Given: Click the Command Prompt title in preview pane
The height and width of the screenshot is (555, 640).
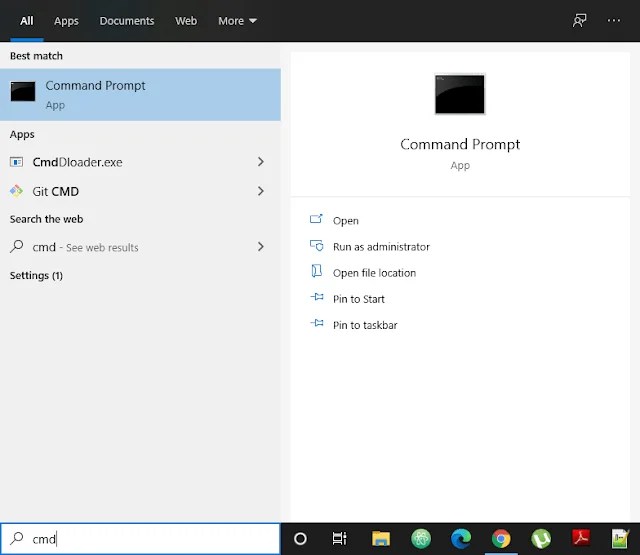Looking at the screenshot, I should [x=460, y=144].
